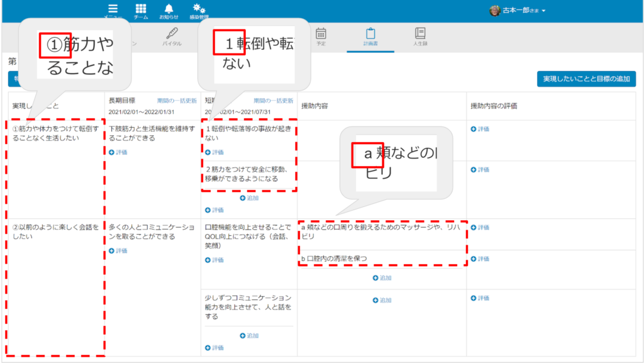
Task: Open the 人生録 book tab
Action: [420, 37]
